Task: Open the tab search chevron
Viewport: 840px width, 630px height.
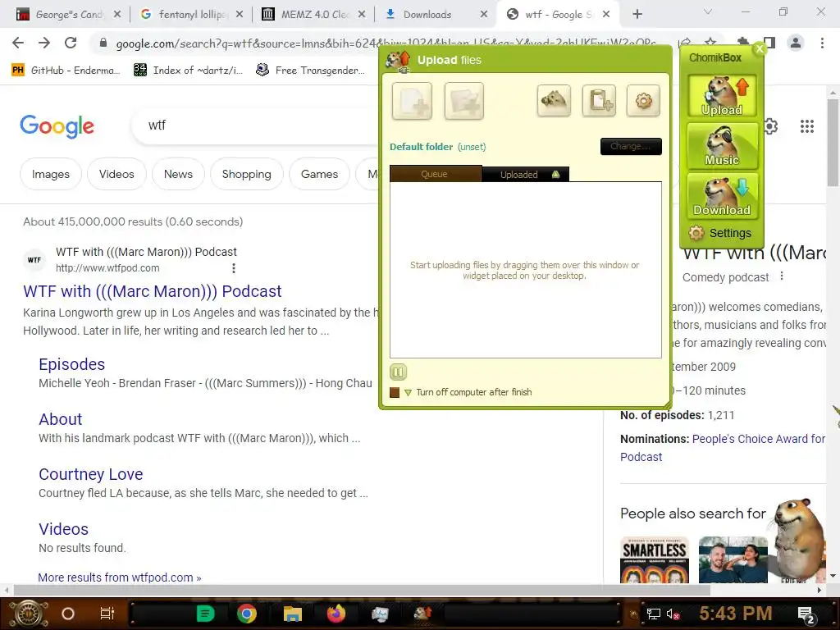Action: pos(708,11)
